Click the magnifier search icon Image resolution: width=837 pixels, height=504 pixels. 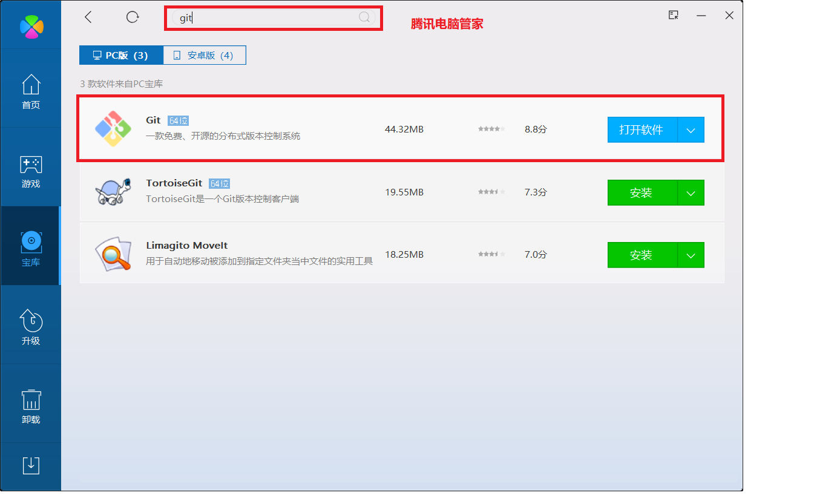(x=364, y=17)
